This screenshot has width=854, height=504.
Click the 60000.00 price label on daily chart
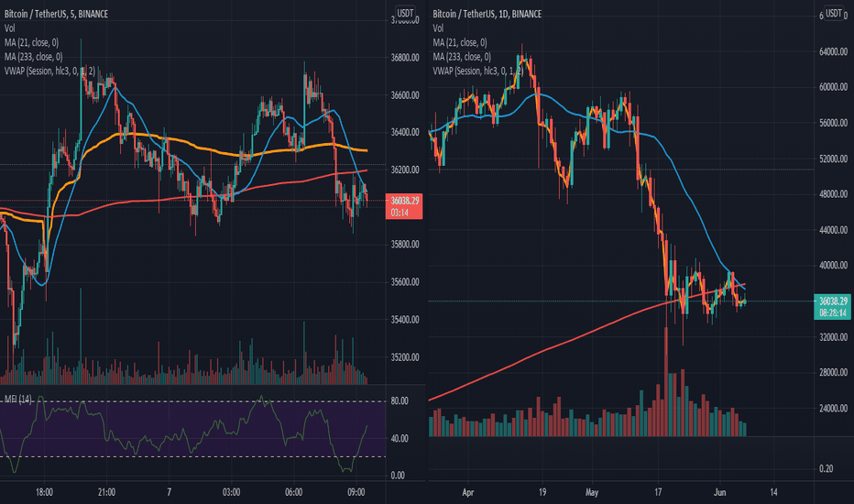[833, 87]
